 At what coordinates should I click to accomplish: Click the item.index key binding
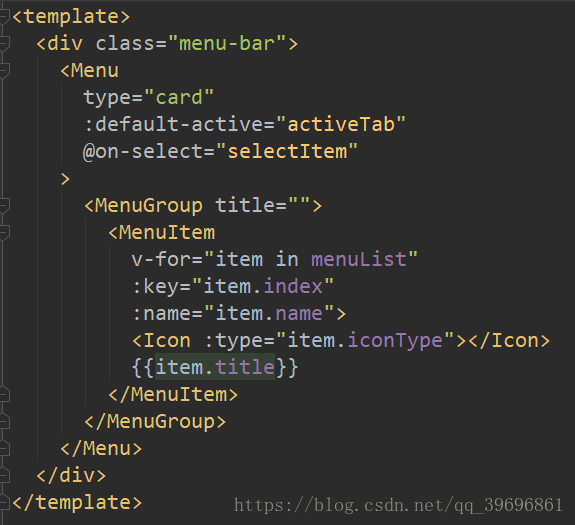click(263, 286)
